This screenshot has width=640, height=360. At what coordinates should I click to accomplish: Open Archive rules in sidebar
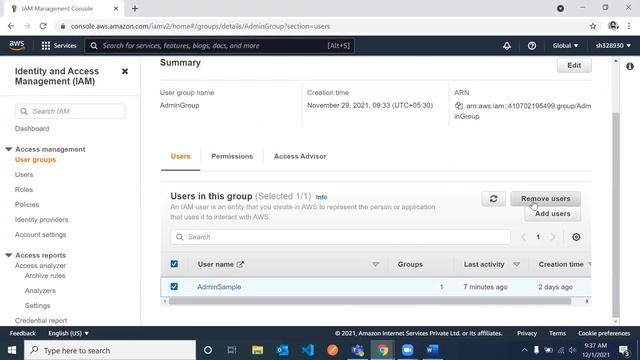click(45, 276)
